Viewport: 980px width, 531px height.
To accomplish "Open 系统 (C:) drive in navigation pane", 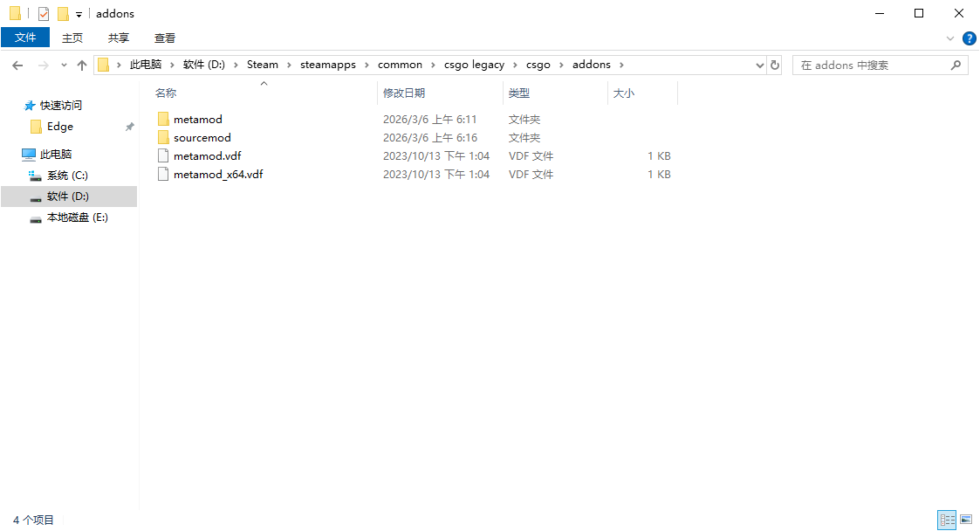I will (67, 176).
